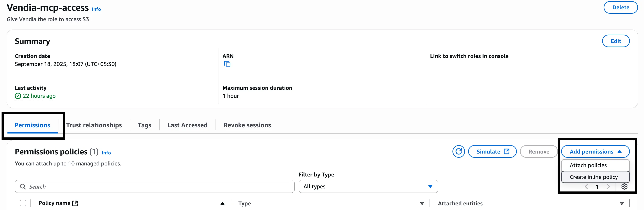Open table preferences gear icon
The height and width of the screenshot is (210, 644).
point(624,186)
